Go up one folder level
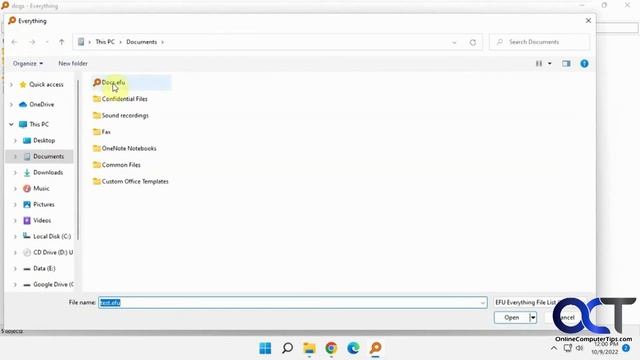This screenshot has width=640, height=360. click(x=62, y=42)
